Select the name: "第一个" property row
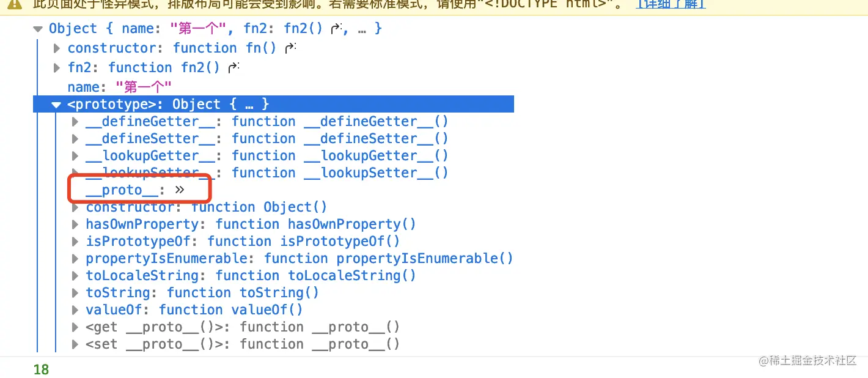This screenshot has height=378, width=868. click(119, 87)
